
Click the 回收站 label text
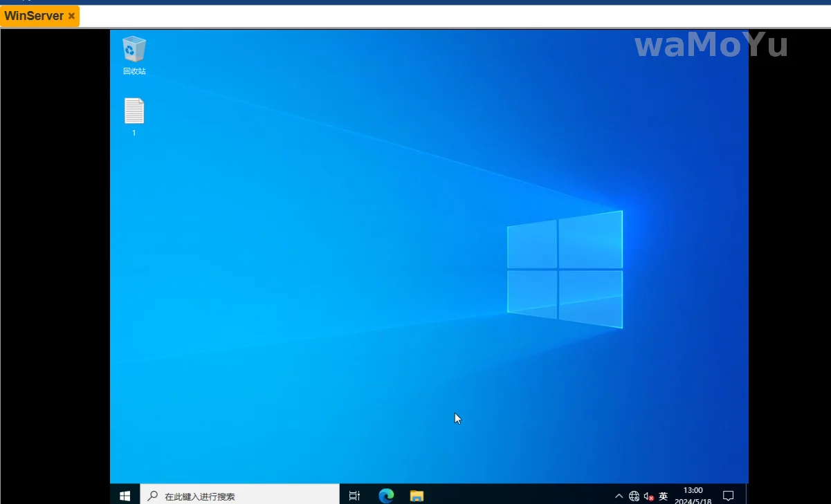[x=134, y=71]
